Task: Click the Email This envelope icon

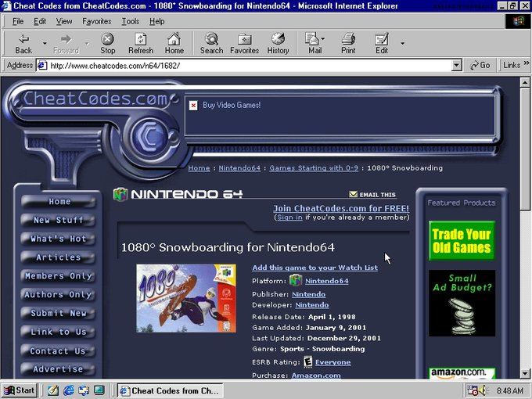Action: 353,194
